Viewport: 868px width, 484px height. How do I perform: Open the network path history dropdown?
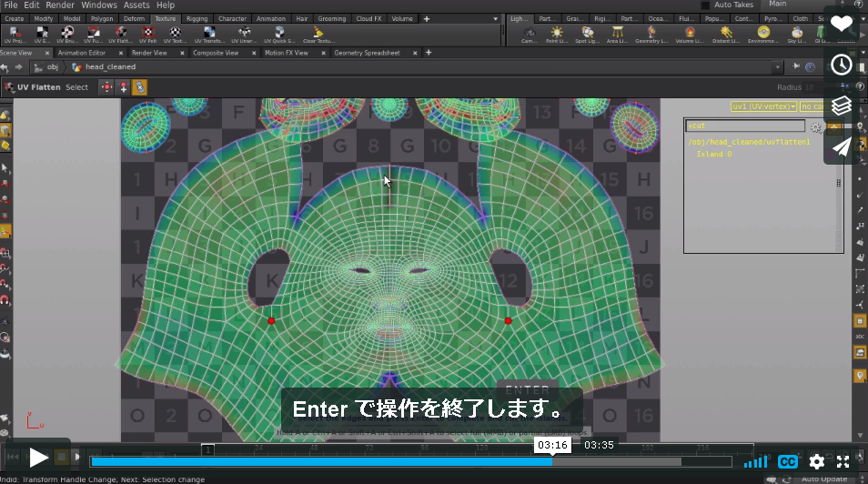(778, 67)
